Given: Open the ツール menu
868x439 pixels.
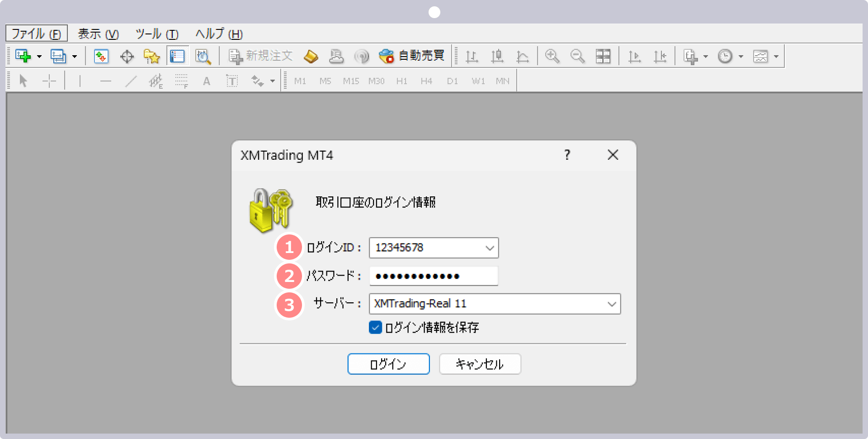Looking at the screenshot, I should pos(156,33).
